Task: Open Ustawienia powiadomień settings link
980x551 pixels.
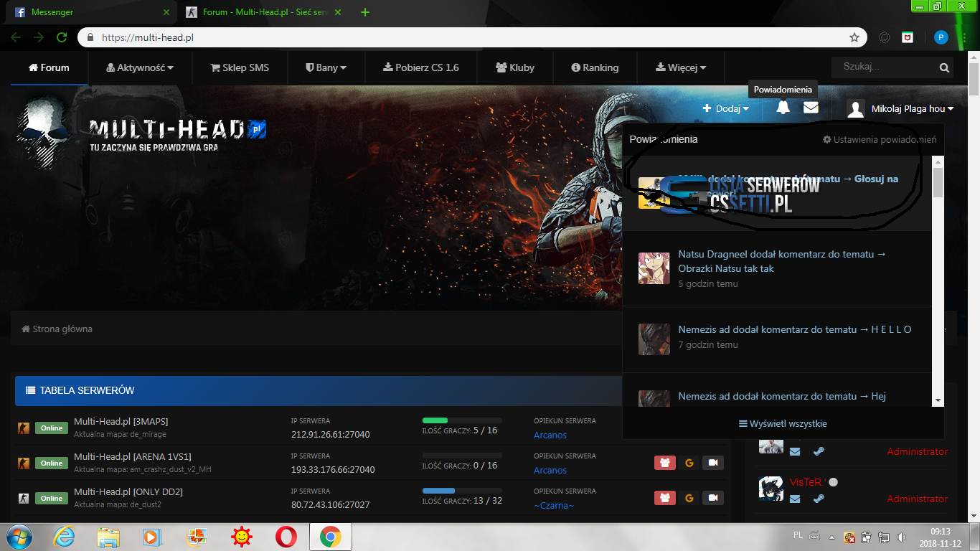Action: (880, 139)
